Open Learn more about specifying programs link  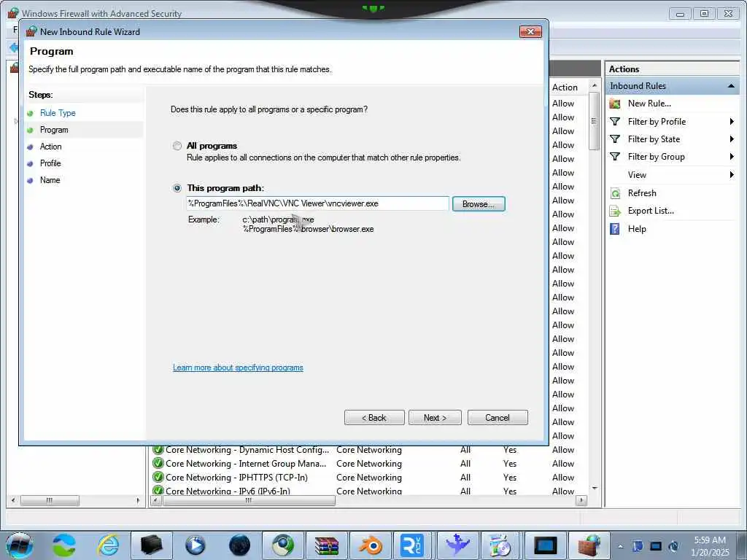click(238, 367)
